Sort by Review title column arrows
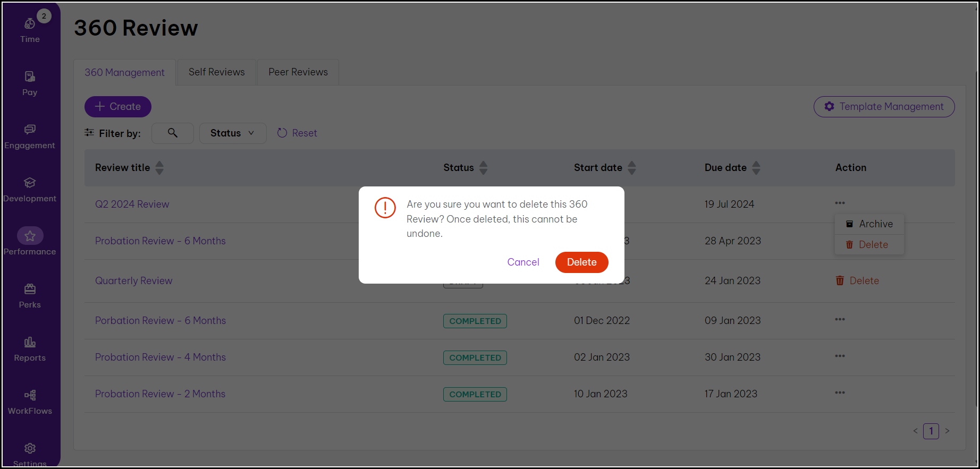Screen dimensions: 980x469 pyautogui.click(x=159, y=168)
